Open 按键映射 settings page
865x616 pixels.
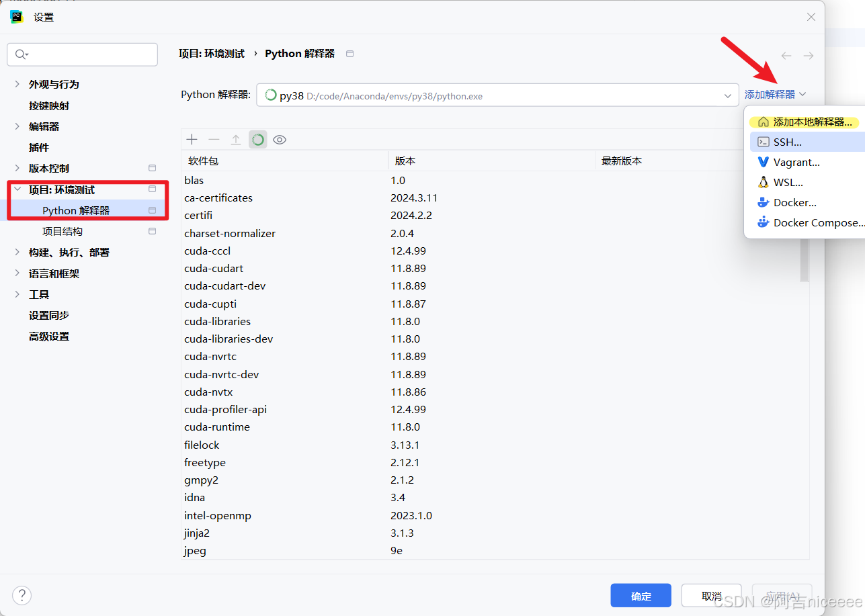coord(49,105)
